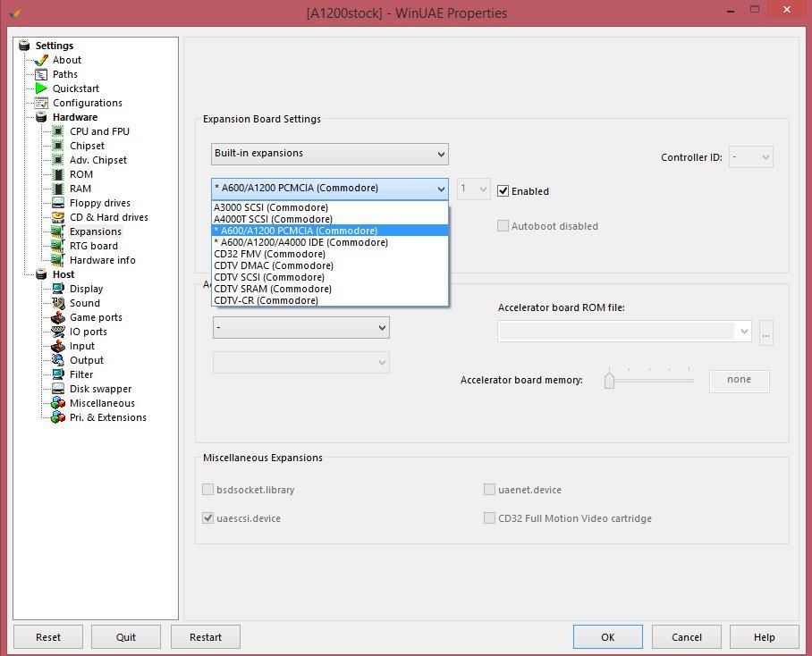This screenshot has width=812, height=656.
Task: Click the green Quickstart arrow icon
Action: pyautogui.click(x=41, y=88)
